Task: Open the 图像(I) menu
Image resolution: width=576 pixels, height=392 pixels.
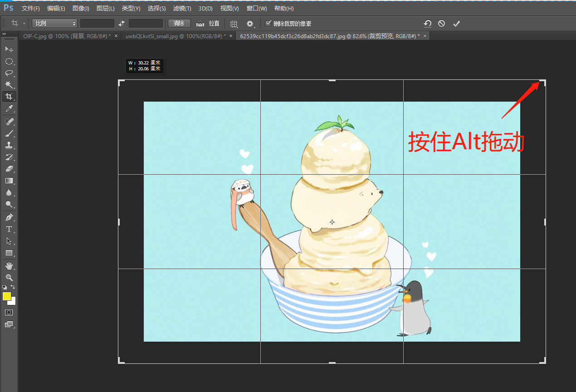Action: pyautogui.click(x=81, y=9)
